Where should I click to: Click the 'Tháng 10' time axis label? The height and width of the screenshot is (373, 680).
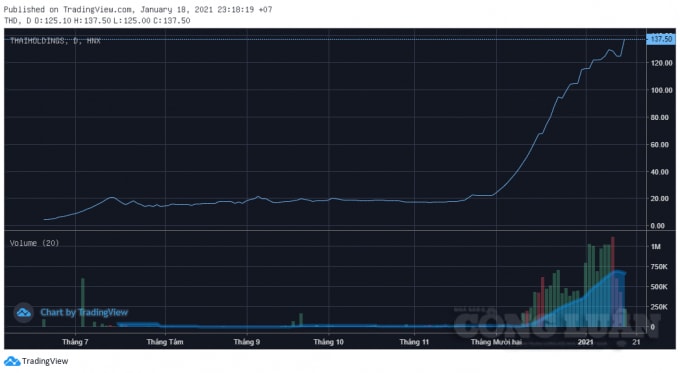(328, 342)
